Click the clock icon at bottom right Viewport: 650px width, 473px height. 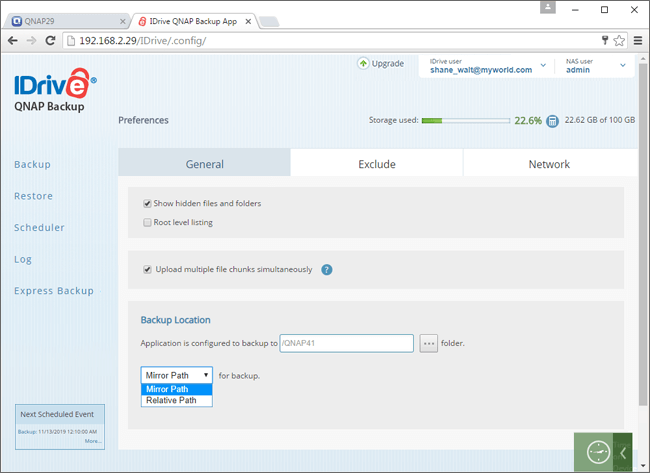(598, 452)
